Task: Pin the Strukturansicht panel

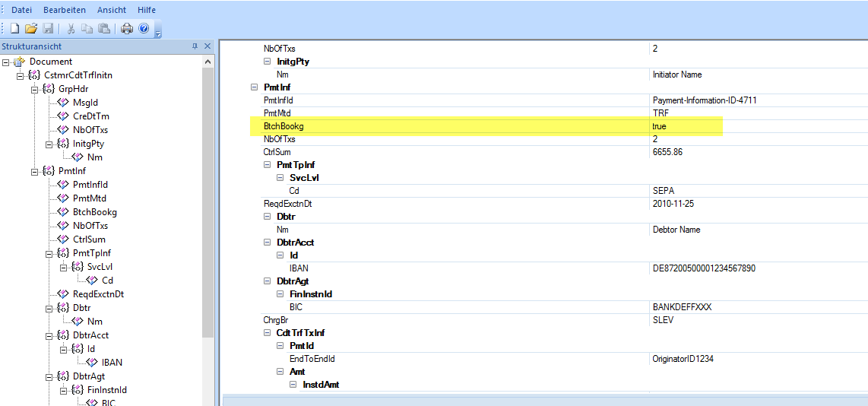Action: pos(195,47)
